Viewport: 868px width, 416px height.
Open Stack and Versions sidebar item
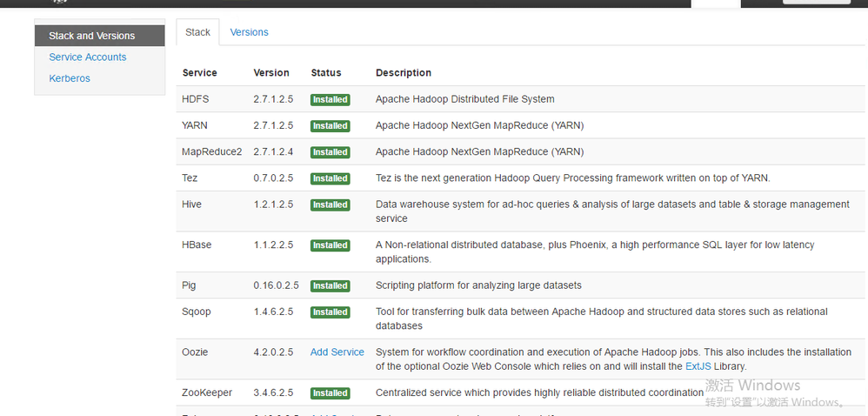(x=92, y=36)
